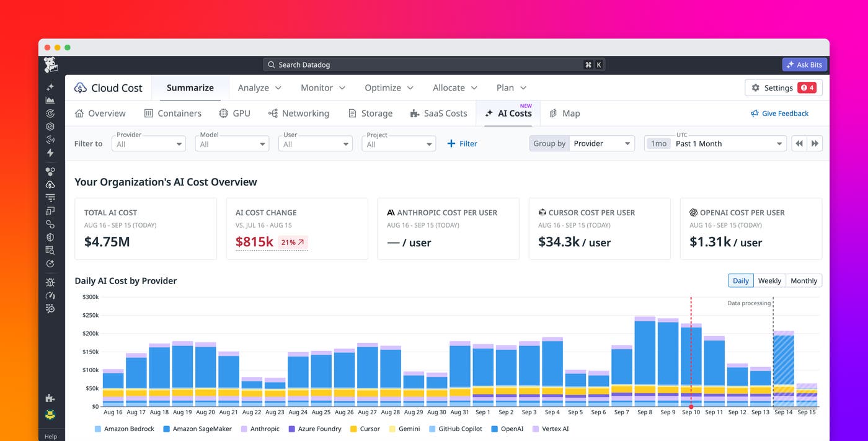Click the OpenAI blue legend swatch

pyautogui.click(x=494, y=429)
